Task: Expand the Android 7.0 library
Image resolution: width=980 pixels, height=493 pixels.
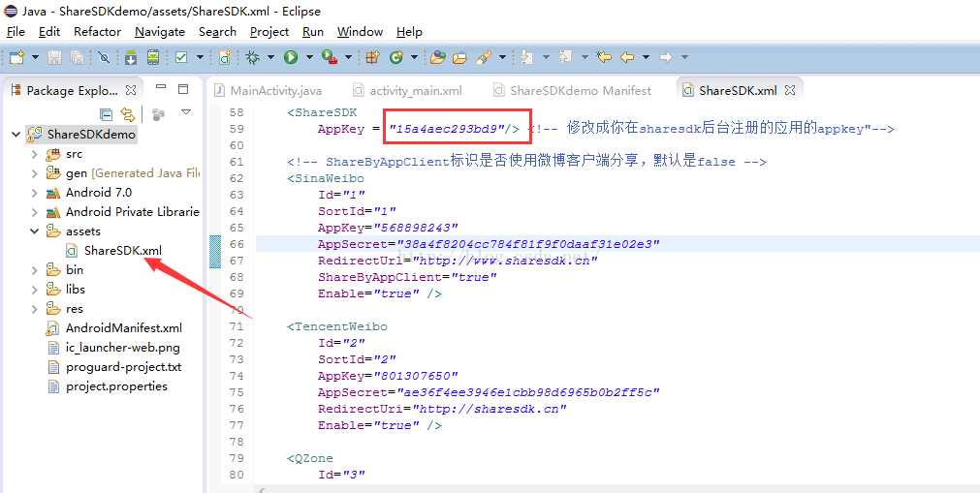Action: 34,193
